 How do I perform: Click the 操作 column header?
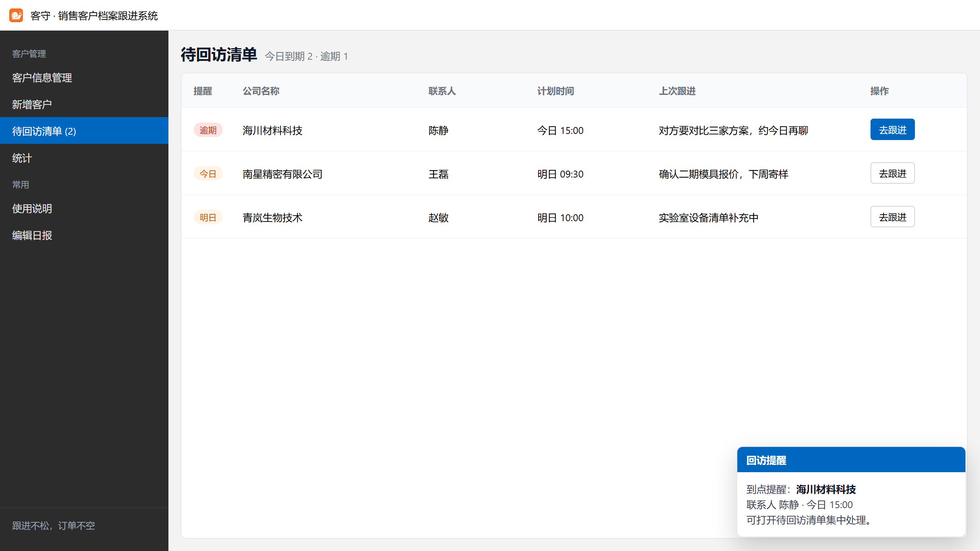(880, 91)
